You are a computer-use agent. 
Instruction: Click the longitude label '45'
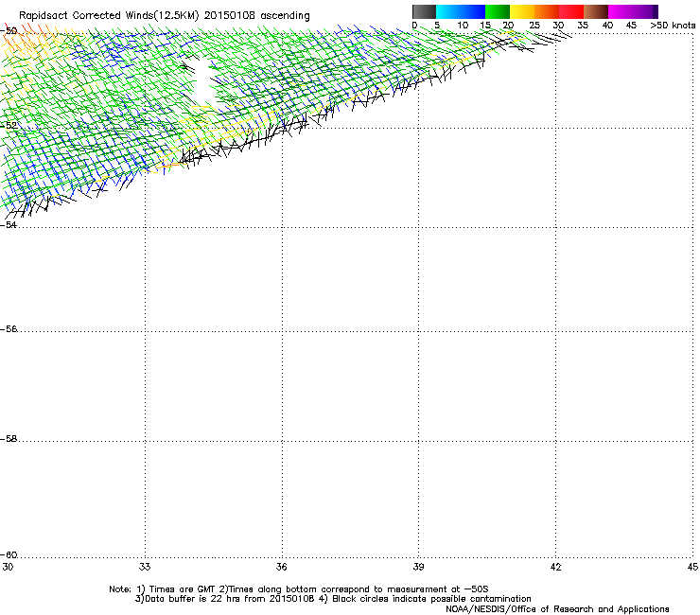pyautogui.click(x=692, y=567)
